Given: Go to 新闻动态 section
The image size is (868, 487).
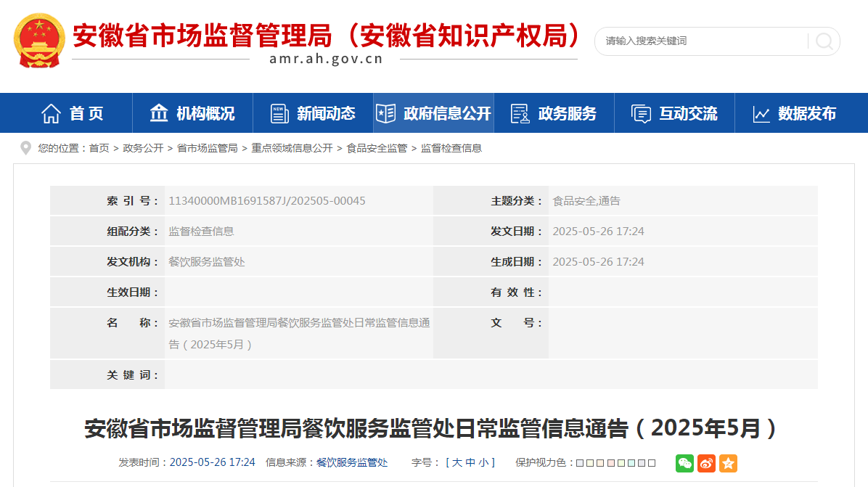Looking at the screenshot, I should 313,113.
